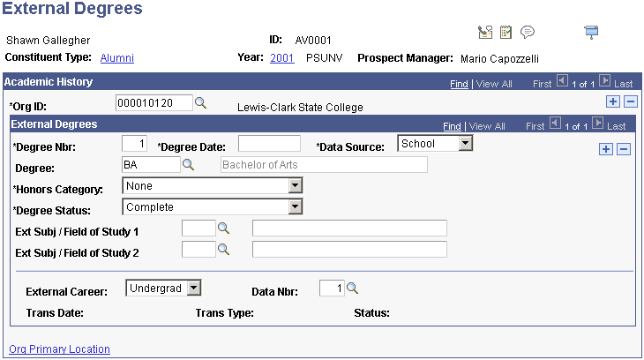Open the Org Primary Location link
The width and height of the screenshot is (644, 360).
coord(60,349)
